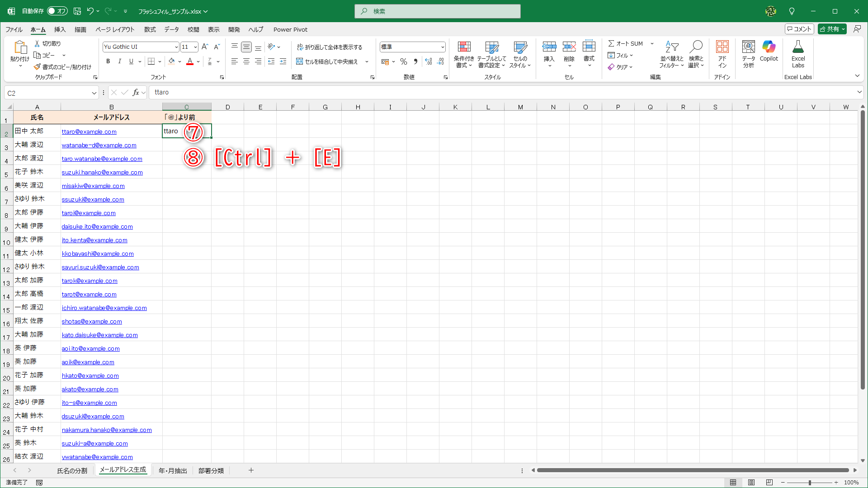Expand the font size dropdown
This screenshot has width=868, height=488.
195,47
